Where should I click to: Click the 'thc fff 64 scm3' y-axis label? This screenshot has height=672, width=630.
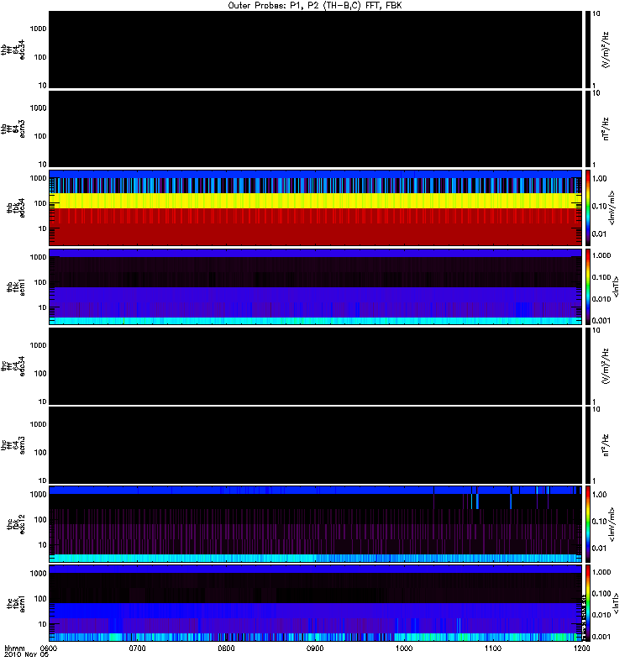[13, 445]
